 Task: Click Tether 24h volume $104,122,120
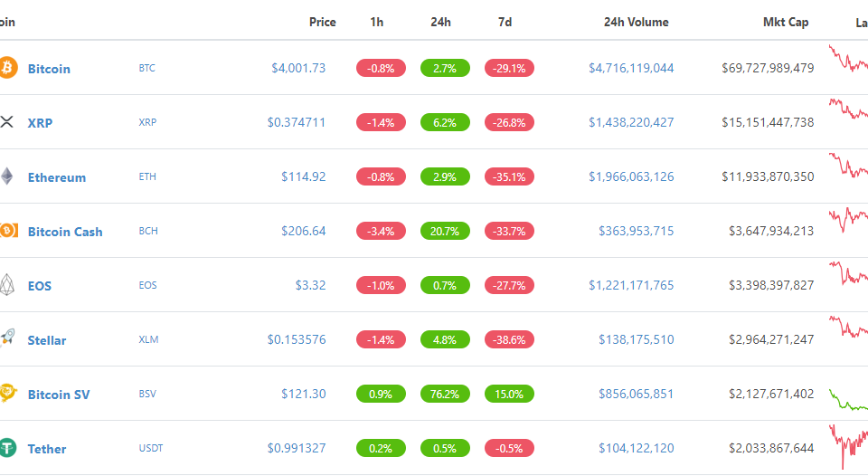tap(636, 448)
